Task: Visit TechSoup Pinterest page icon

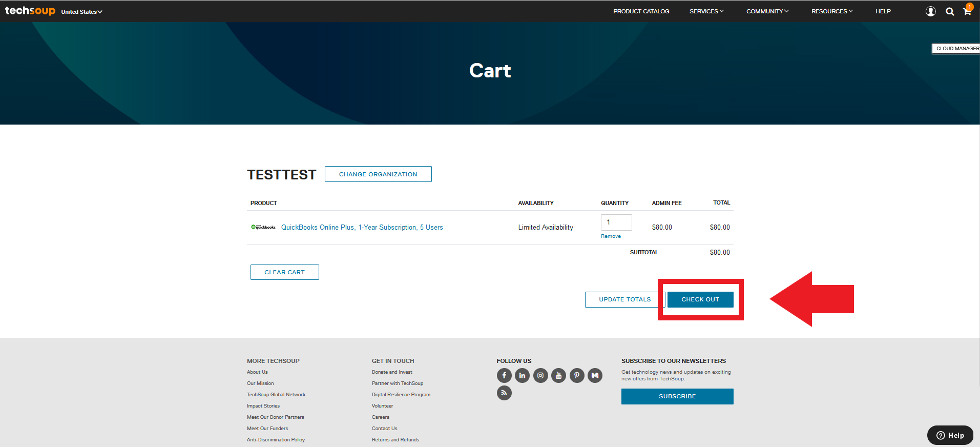Action: pos(577,376)
